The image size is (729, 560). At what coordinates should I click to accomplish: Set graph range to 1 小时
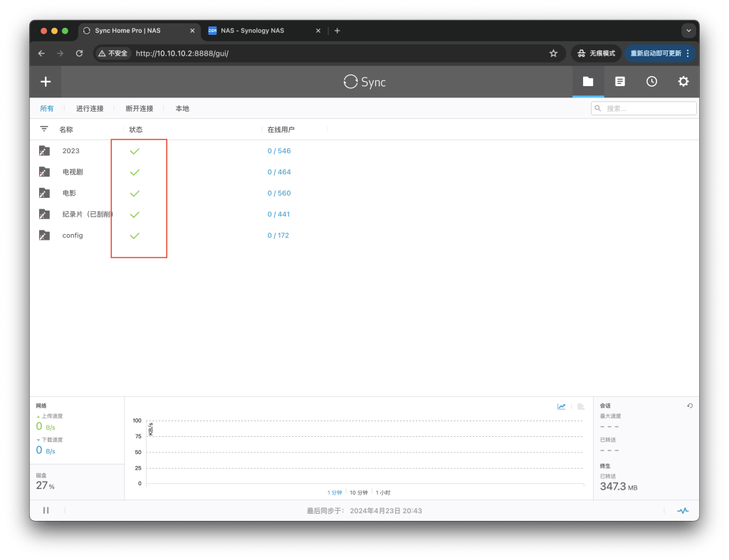pos(383,492)
